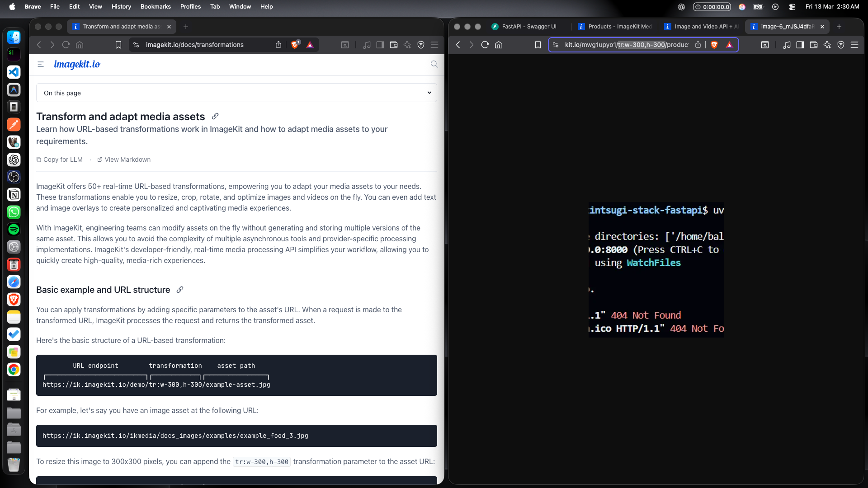
Task: Switch to Image and Video API tab
Action: 701,27
